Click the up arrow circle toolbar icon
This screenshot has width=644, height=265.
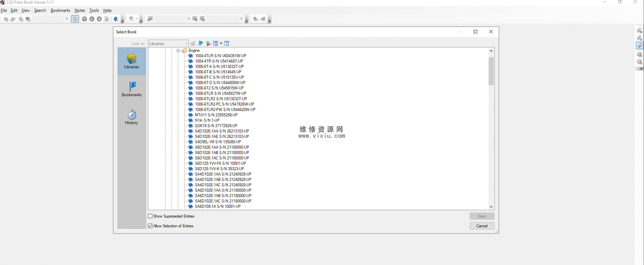pos(84,19)
